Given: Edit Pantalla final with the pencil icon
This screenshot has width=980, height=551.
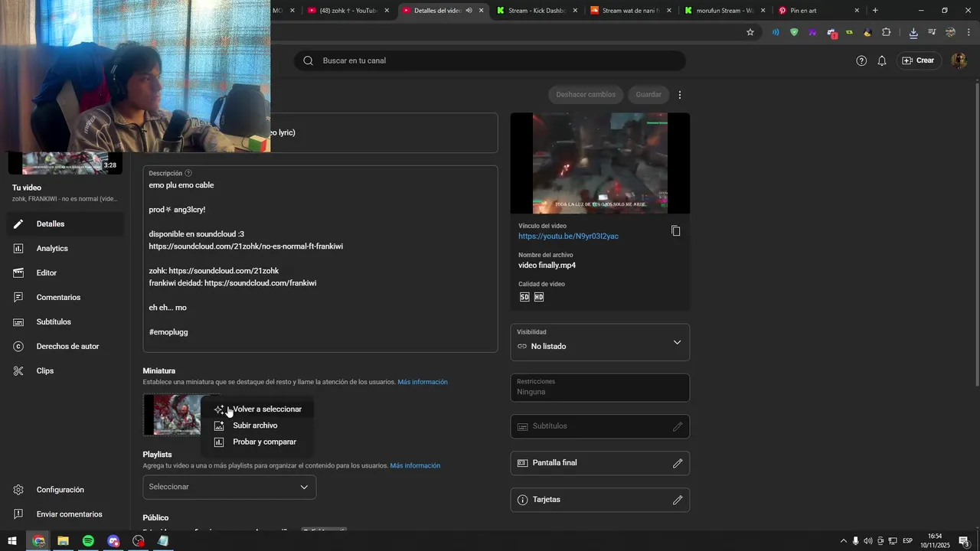Looking at the screenshot, I should tap(678, 463).
